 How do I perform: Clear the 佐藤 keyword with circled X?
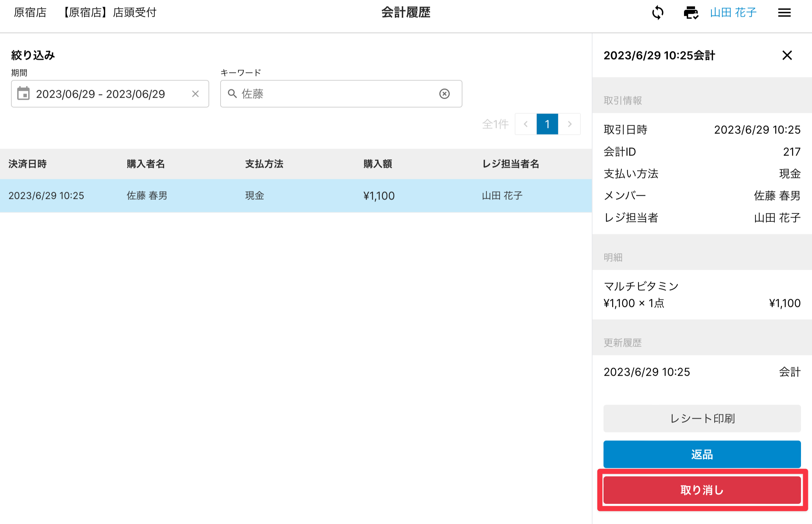tap(444, 94)
